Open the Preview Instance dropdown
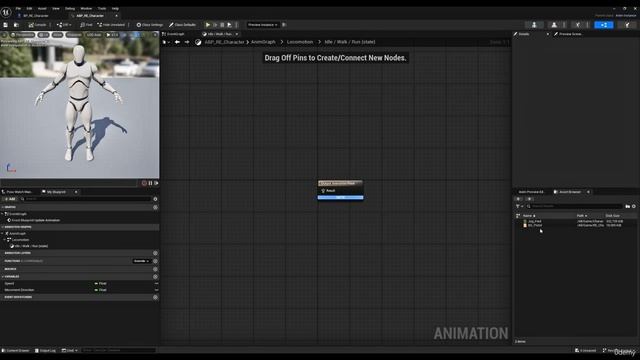Screen dimensions: 640x360 pyautogui.click(x=263, y=25)
